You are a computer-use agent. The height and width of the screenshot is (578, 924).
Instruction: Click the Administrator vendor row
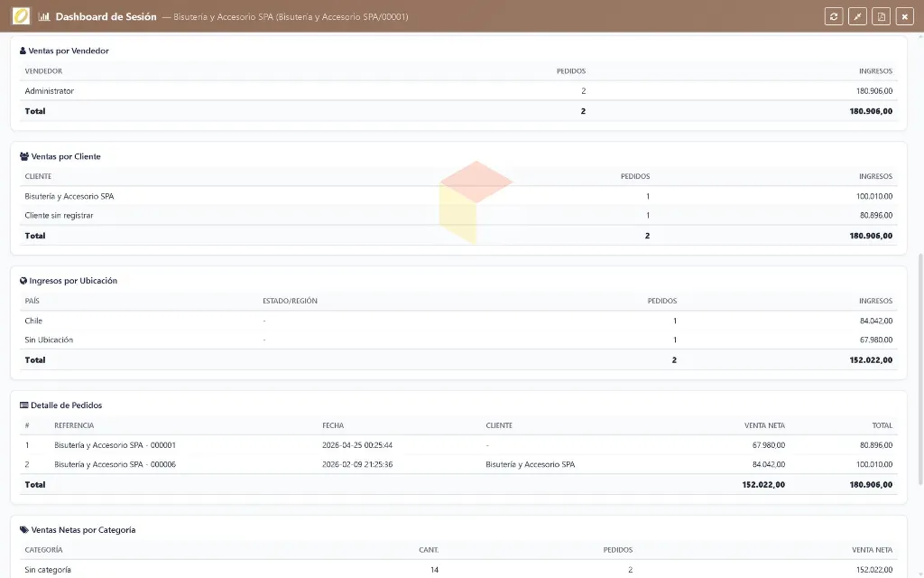(458, 91)
